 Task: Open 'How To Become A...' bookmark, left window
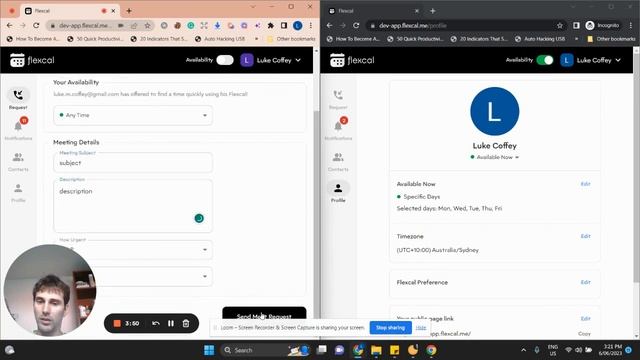click(33, 39)
